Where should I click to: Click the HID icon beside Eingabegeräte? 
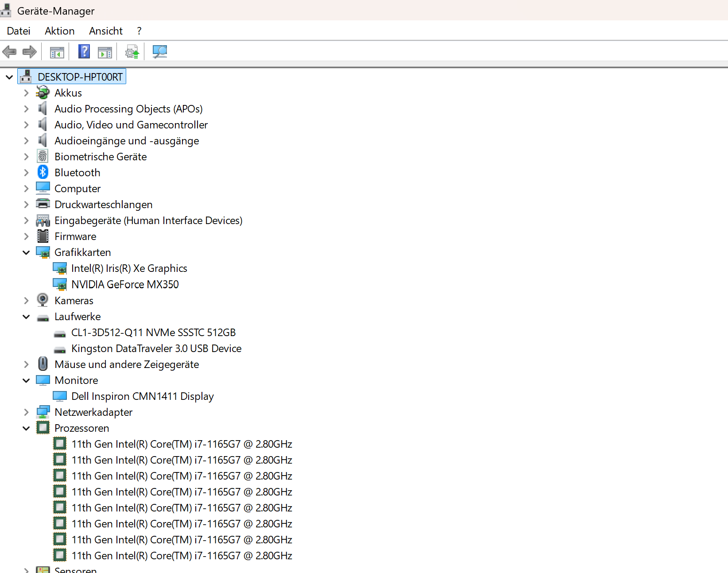(43, 221)
